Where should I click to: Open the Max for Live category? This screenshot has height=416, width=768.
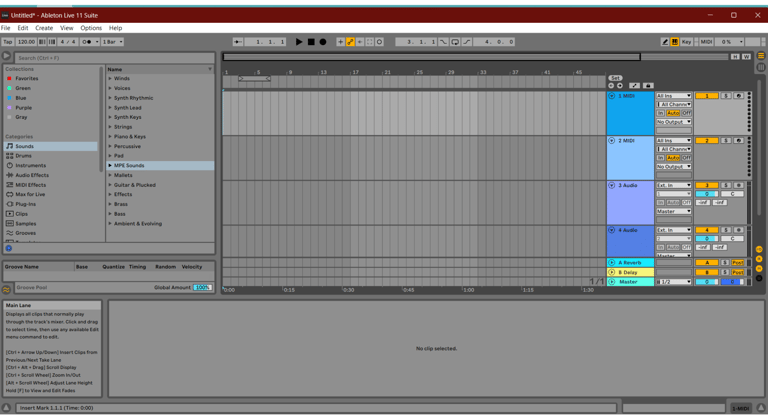coord(30,195)
